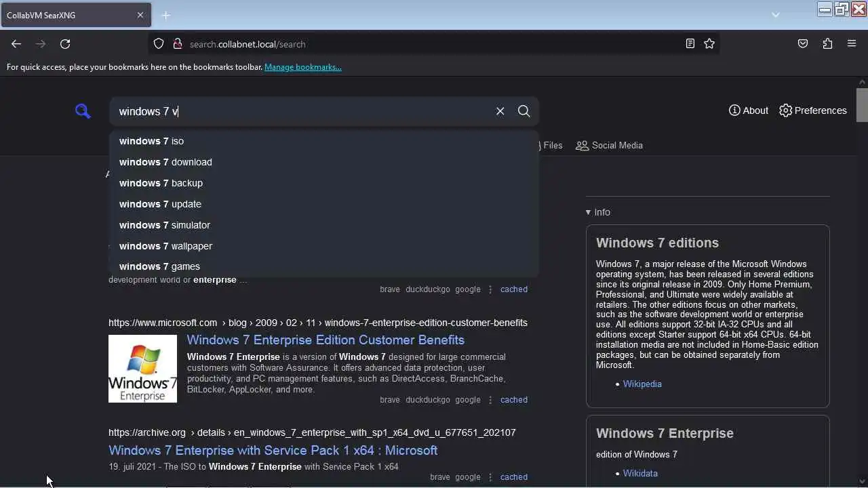Open the extensions puzzle icon

pos(827,44)
